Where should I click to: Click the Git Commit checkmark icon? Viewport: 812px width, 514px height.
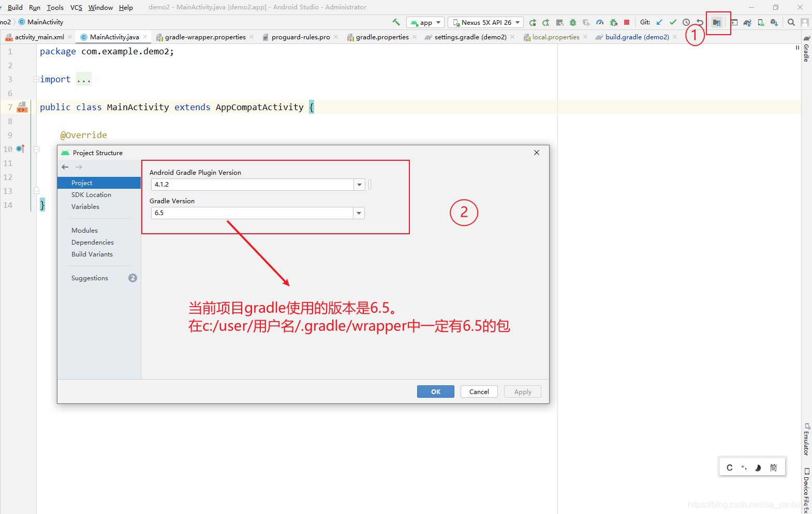[673, 22]
